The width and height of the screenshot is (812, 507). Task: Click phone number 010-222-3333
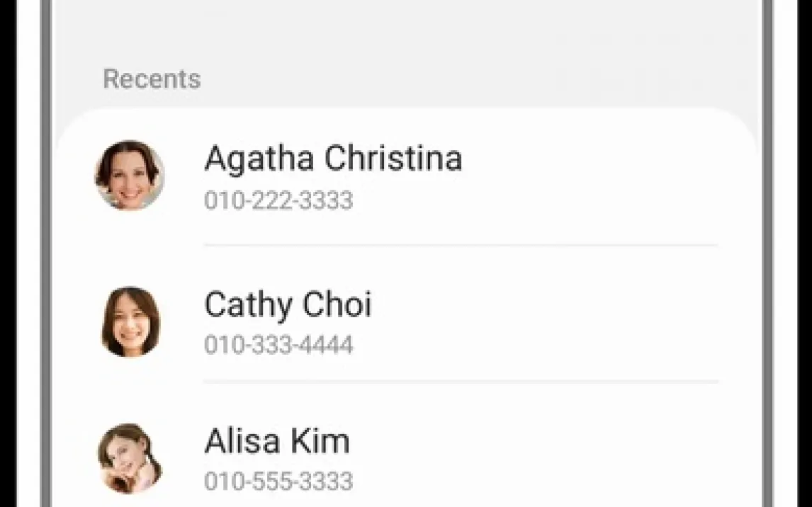278,200
